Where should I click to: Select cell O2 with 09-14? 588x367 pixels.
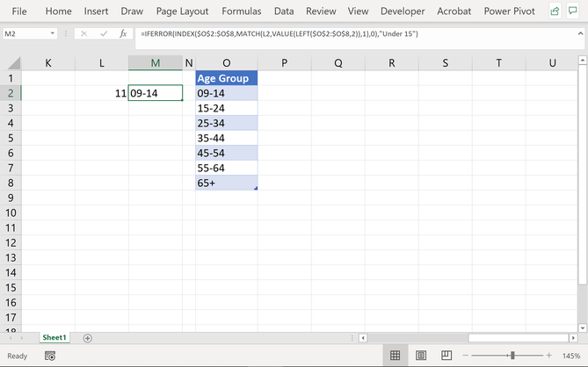227,93
